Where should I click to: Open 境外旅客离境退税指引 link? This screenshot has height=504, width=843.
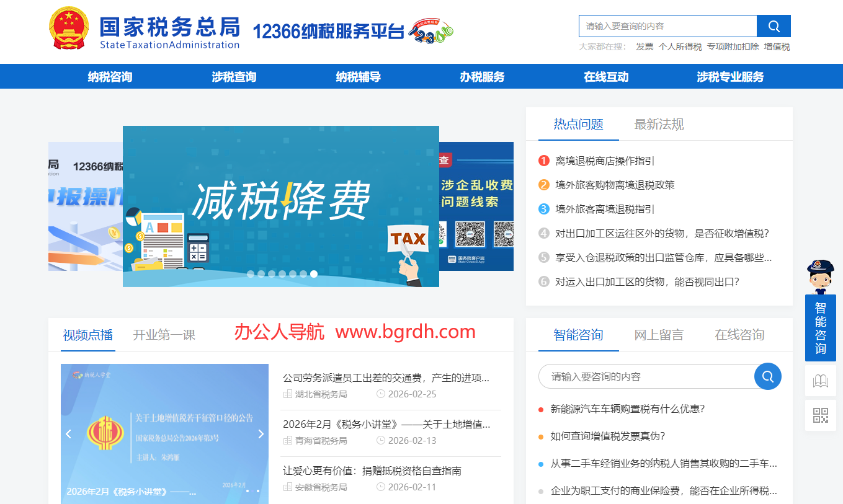pyautogui.click(x=605, y=209)
